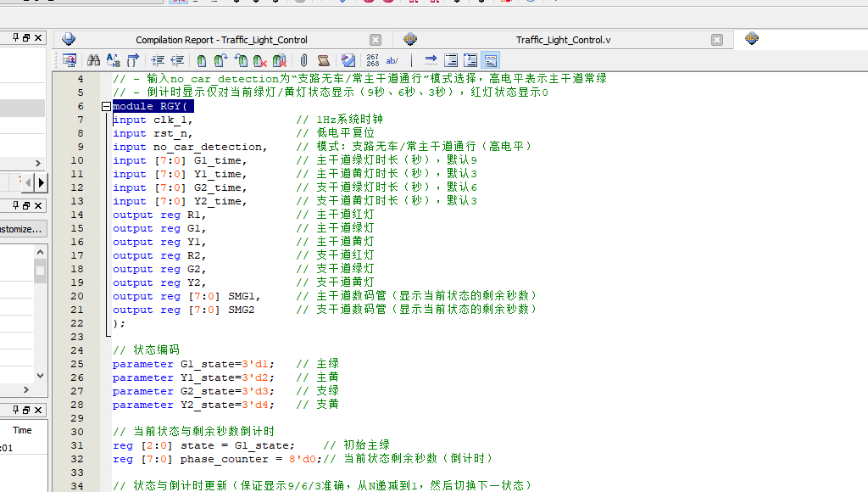The height and width of the screenshot is (492, 868).
Task: Click the abc icon on third tab
Action: click(752, 38)
